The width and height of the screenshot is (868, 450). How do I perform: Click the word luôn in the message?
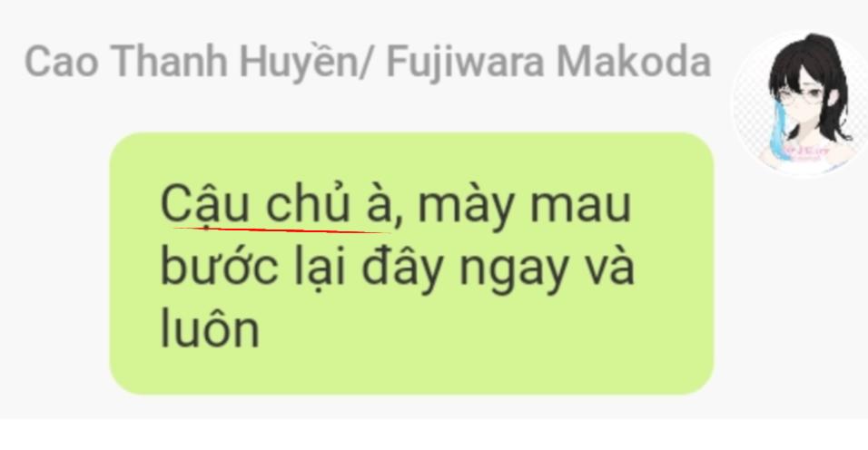pyautogui.click(x=209, y=329)
